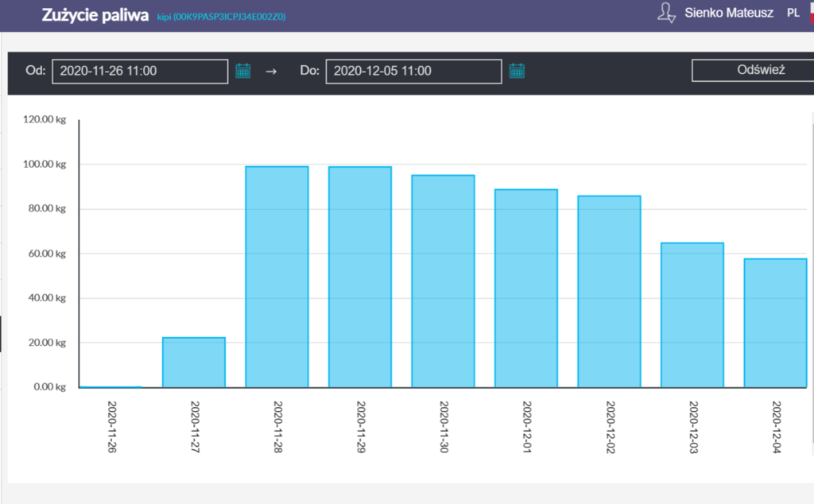Image resolution: width=814 pixels, height=504 pixels.
Task: Open the calendar picker for the Do date
Action: click(517, 71)
